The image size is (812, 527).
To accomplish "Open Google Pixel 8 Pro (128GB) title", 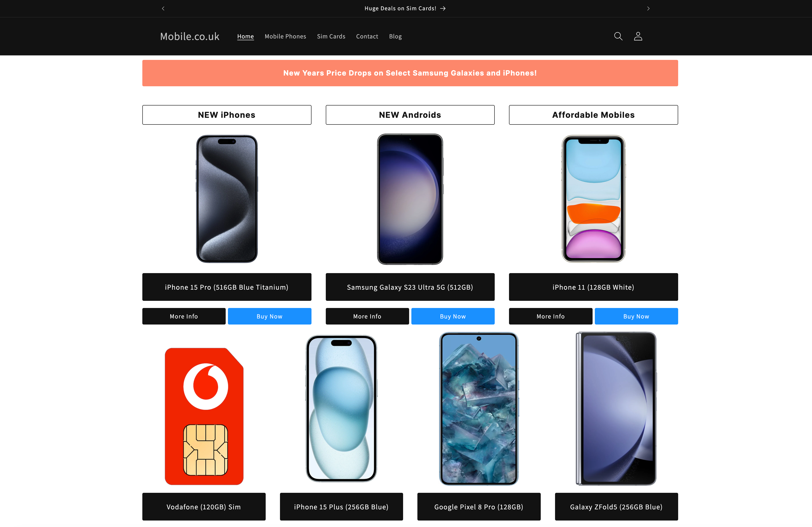I will click(479, 507).
